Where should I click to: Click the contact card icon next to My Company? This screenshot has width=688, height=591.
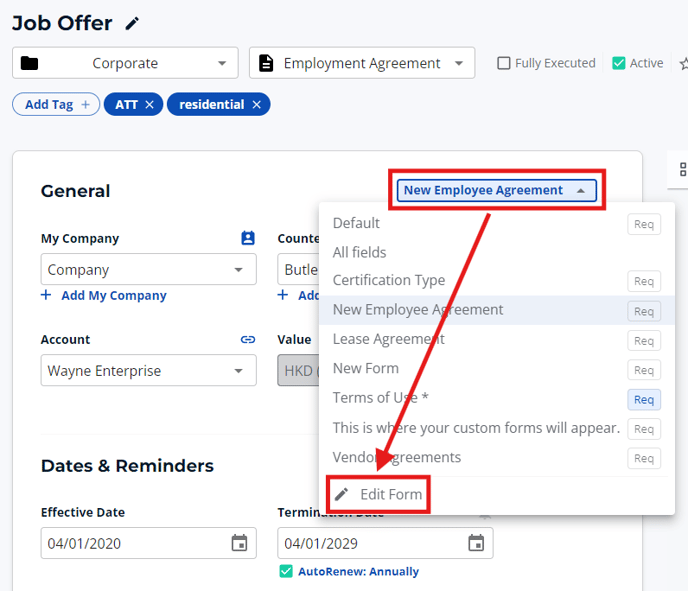tap(248, 238)
